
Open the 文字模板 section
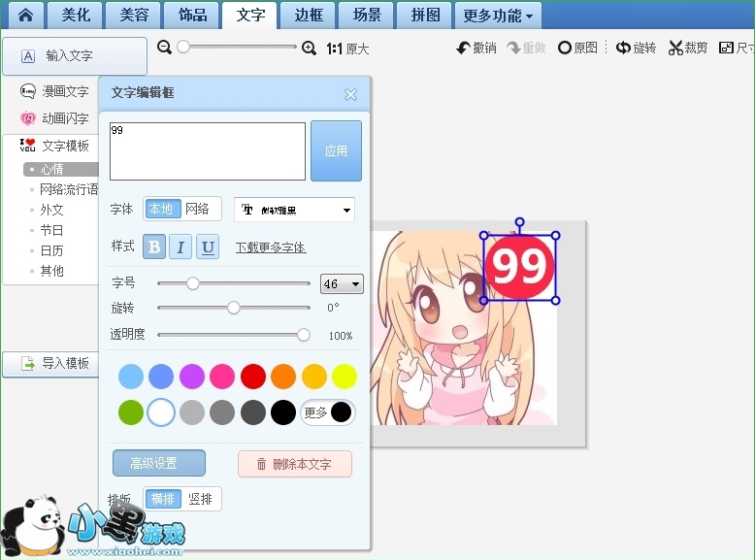(x=54, y=146)
